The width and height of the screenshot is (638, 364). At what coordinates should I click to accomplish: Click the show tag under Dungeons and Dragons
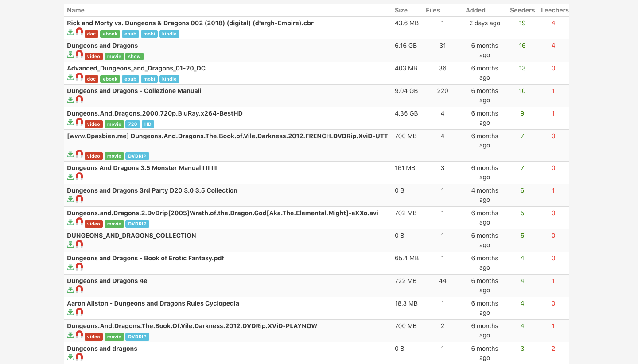[x=134, y=56]
